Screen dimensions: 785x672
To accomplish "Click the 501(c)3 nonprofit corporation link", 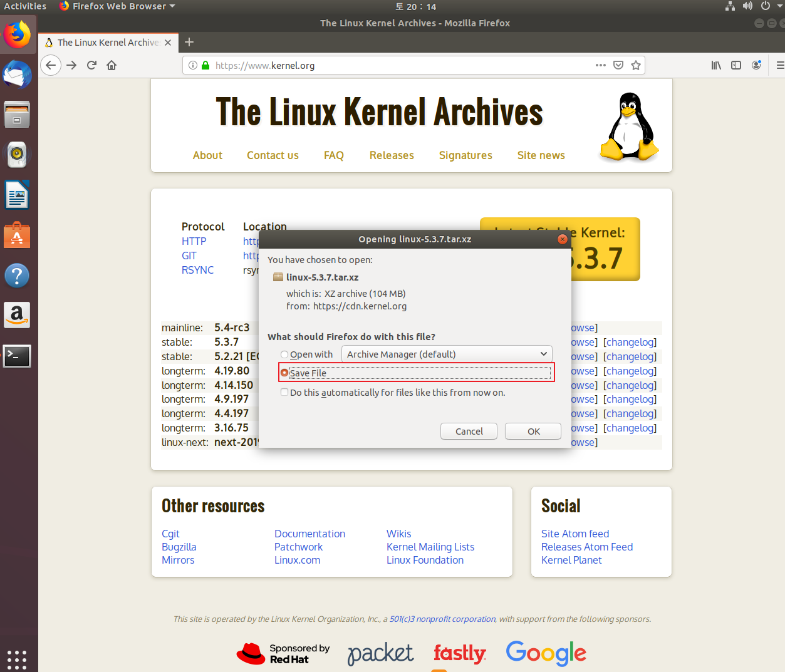I will 442,619.
